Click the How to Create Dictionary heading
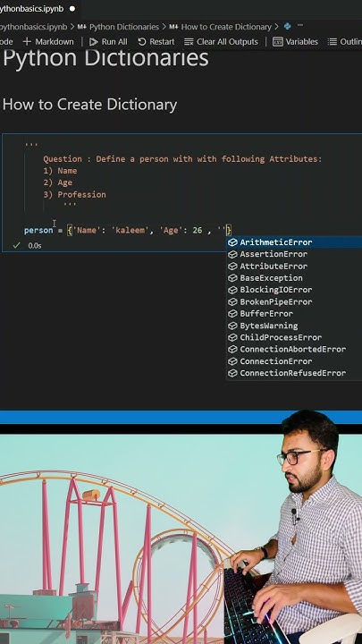This screenshot has height=644, width=362. pos(90,105)
